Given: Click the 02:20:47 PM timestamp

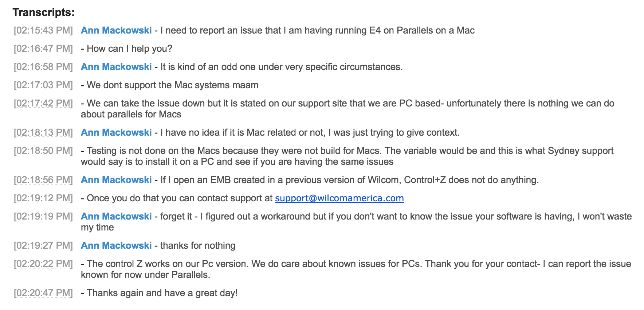Looking at the screenshot, I should [43, 293].
